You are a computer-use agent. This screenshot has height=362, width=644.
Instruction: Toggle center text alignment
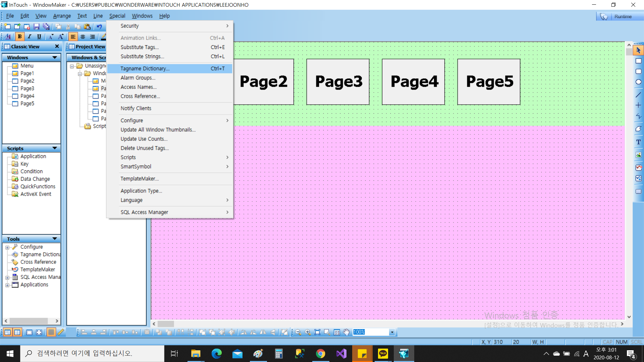pyautogui.click(x=83, y=37)
